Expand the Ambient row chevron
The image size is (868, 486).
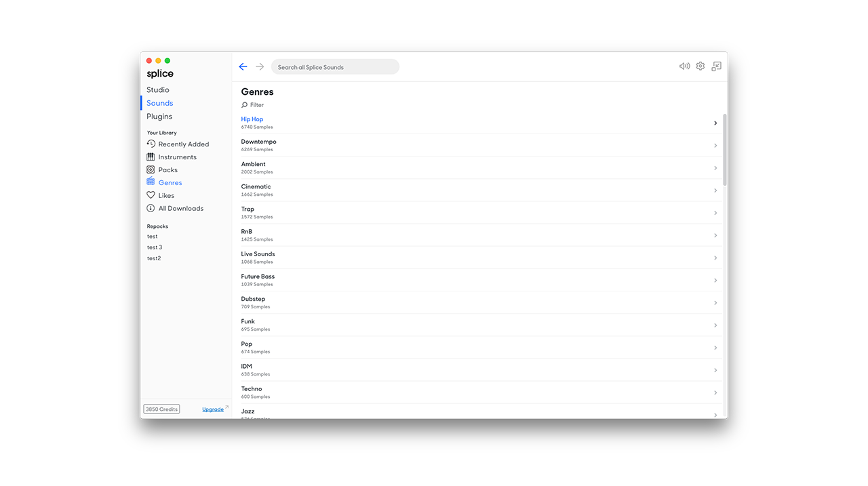(x=715, y=168)
